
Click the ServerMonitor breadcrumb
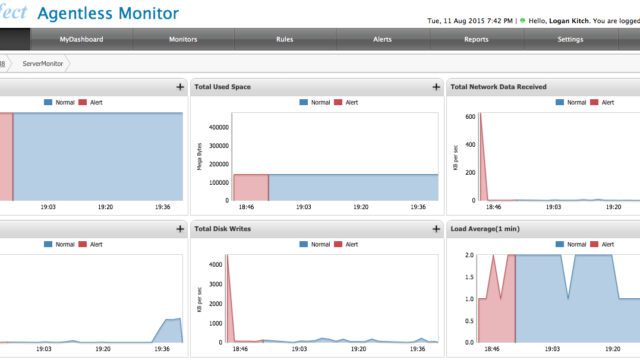click(42, 64)
